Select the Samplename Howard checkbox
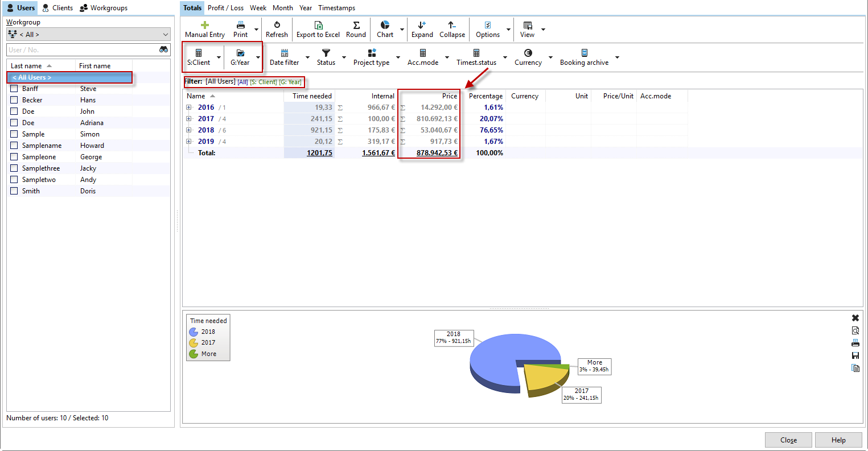This screenshot has width=868, height=451. click(x=14, y=146)
